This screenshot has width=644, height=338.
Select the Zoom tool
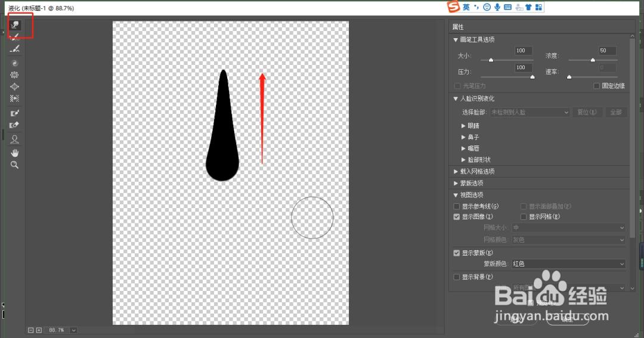15,165
